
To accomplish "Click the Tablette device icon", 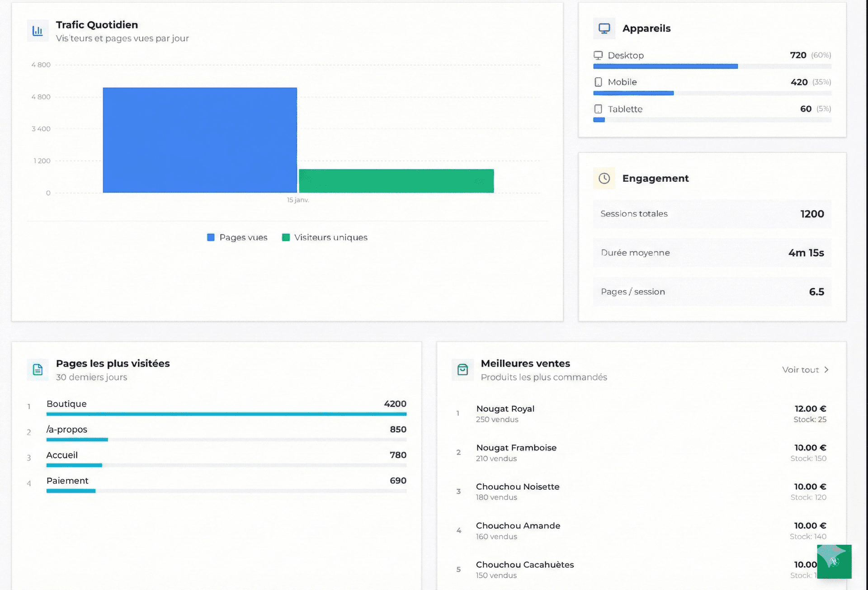I will [598, 109].
